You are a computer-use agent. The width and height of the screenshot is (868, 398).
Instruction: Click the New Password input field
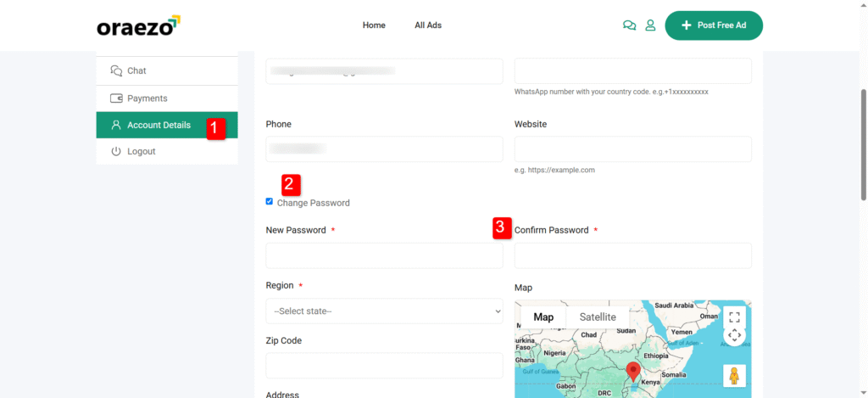click(x=384, y=255)
